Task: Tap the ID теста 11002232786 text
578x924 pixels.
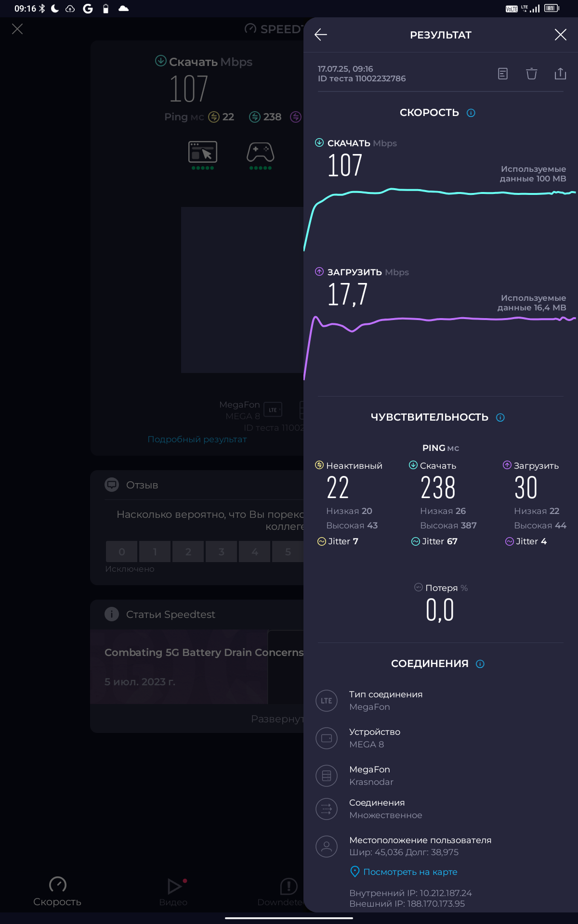Action: [x=362, y=78]
